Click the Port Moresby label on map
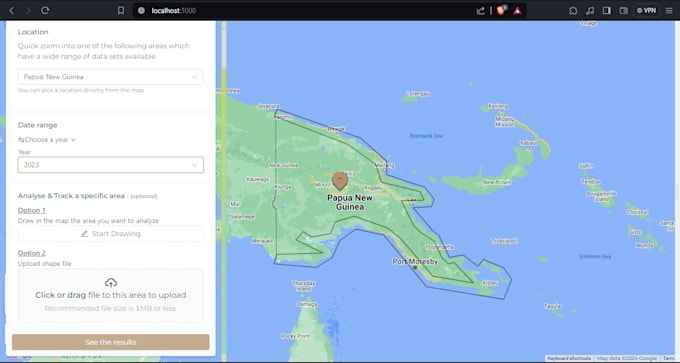680x363 pixels. click(x=415, y=262)
